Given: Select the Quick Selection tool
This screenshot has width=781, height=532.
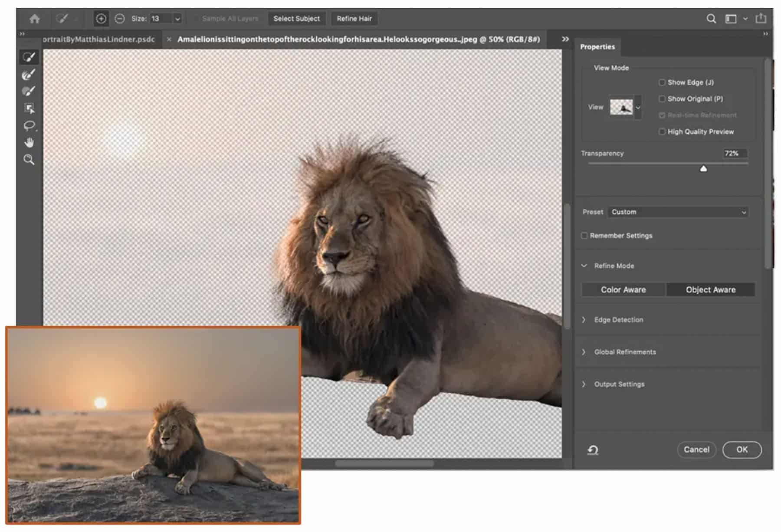Looking at the screenshot, I should pos(29,56).
